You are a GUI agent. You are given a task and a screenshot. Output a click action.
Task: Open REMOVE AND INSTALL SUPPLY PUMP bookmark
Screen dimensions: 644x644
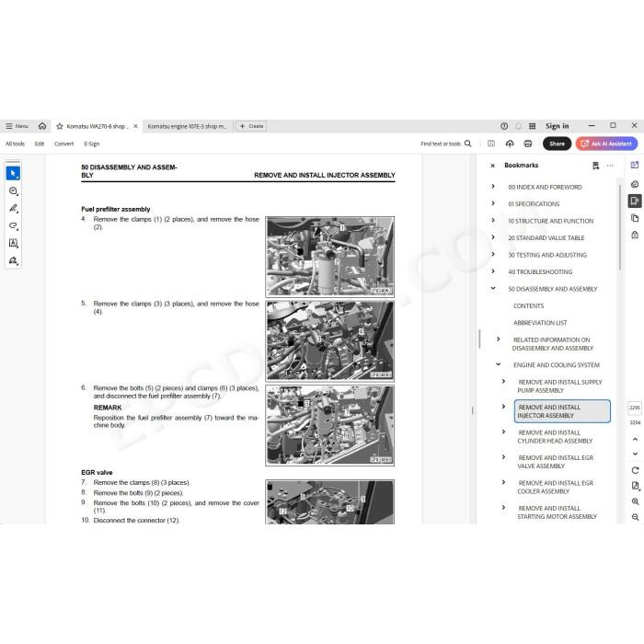(559, 386)
